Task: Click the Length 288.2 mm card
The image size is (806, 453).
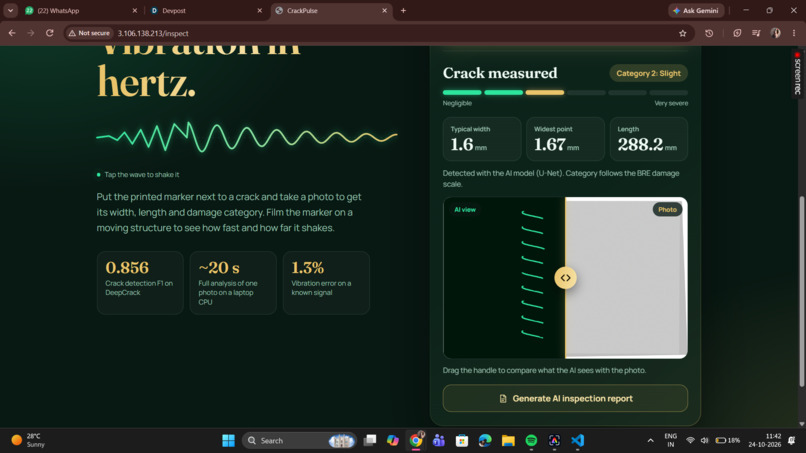Action: [649, 139]
